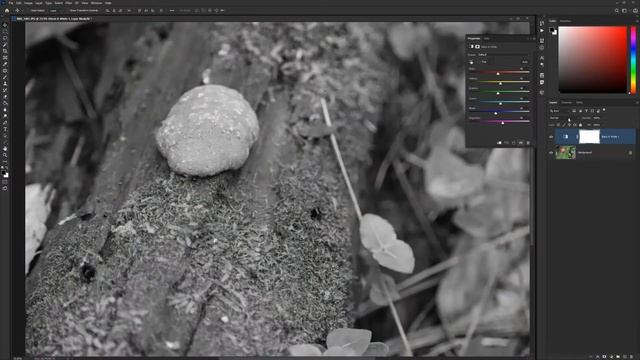Open the Image menu
The width and height of the screenshot is (640, 360).
(28, 3)
